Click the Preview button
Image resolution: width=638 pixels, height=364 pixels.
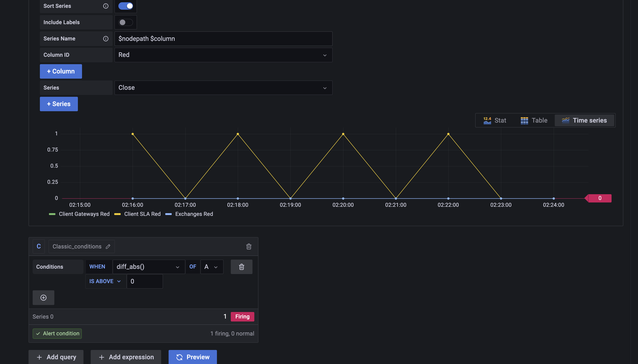(193, 357)
